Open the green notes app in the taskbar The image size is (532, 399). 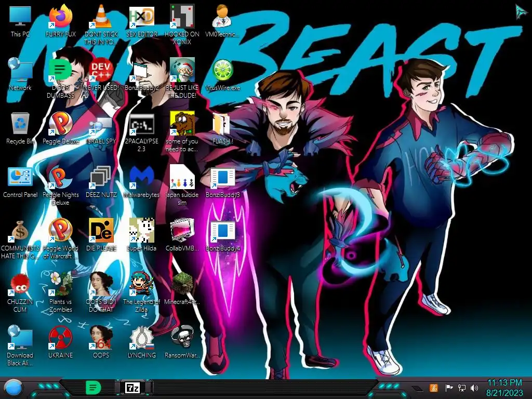pos(94,388)
